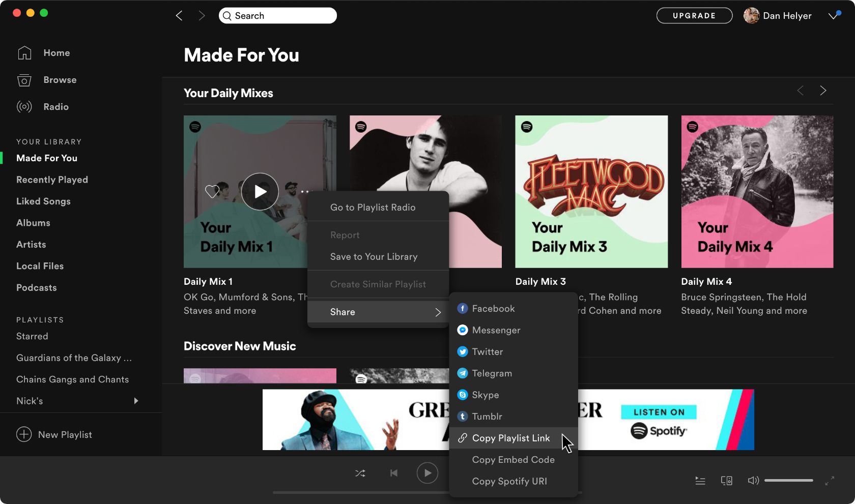Expand the Nick's playlist folder
The height and width of the screenshot is (504, 855).
click(136, 401)
